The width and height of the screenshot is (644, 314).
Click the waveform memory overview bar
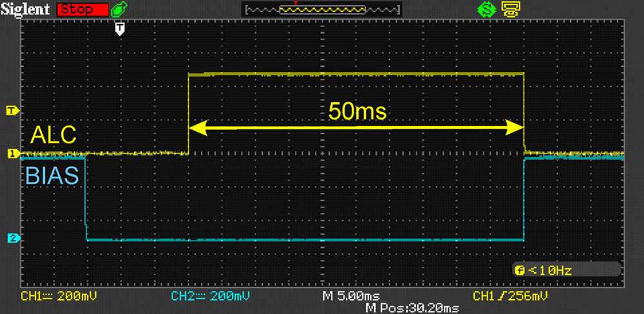click(x=322, y=10)
